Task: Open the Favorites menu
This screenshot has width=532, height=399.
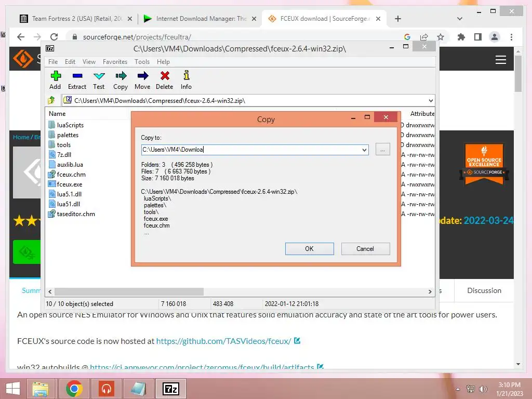Action: pos(115,62)
